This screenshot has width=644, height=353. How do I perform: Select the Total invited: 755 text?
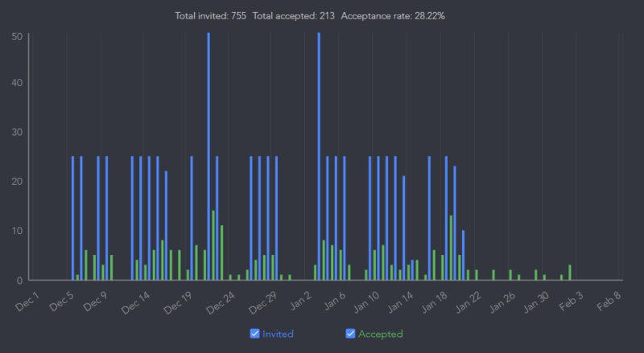[x=210, y=15]
